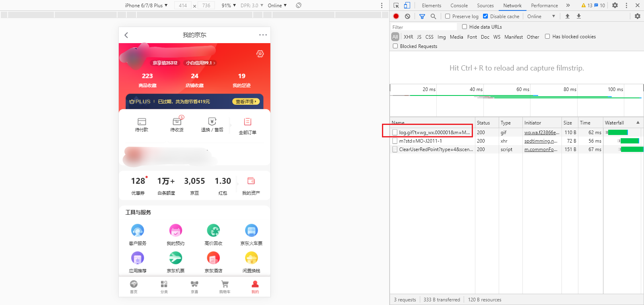
Task: Clear the network log
Action: (x=407, y=17)
